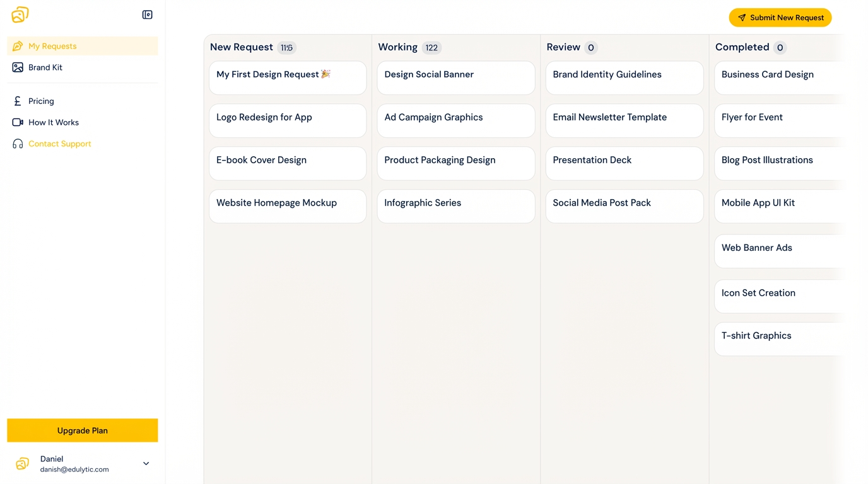This screenshot has height=484, width=868.
Task: Expand the Daniel account menu chevron
Action: tap(146, 464)
